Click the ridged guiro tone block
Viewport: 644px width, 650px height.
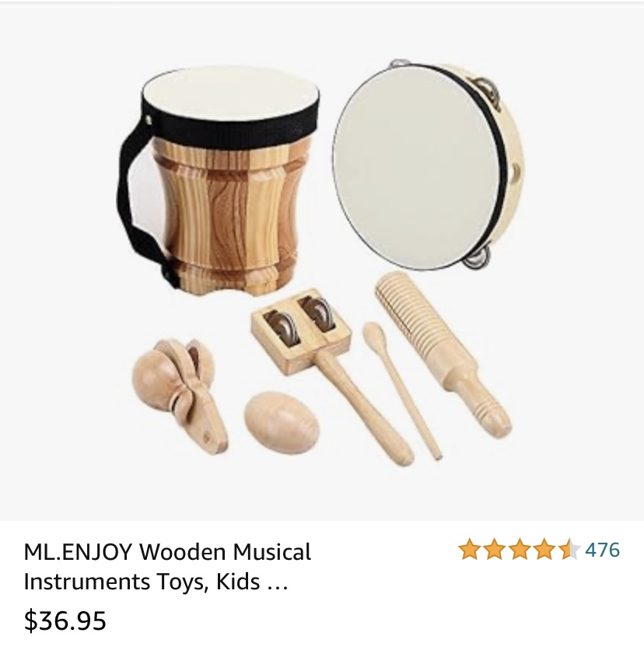(443, 353)
